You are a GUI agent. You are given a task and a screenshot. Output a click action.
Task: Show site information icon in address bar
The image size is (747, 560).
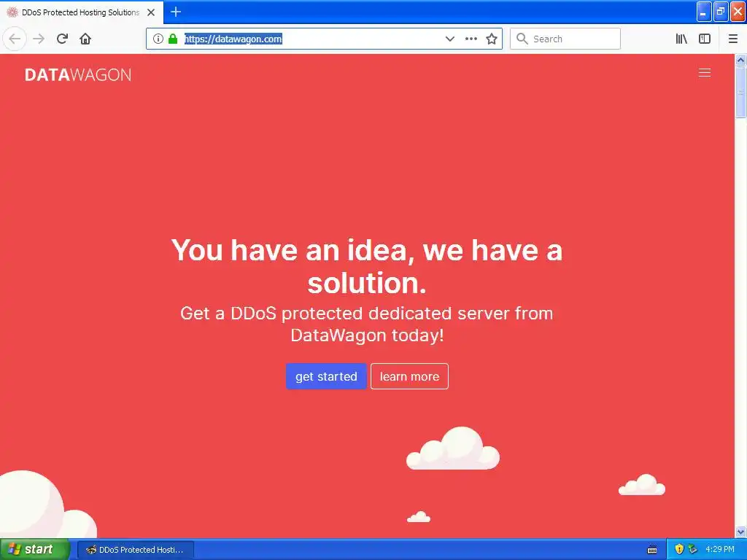click(x=158, y=39)
